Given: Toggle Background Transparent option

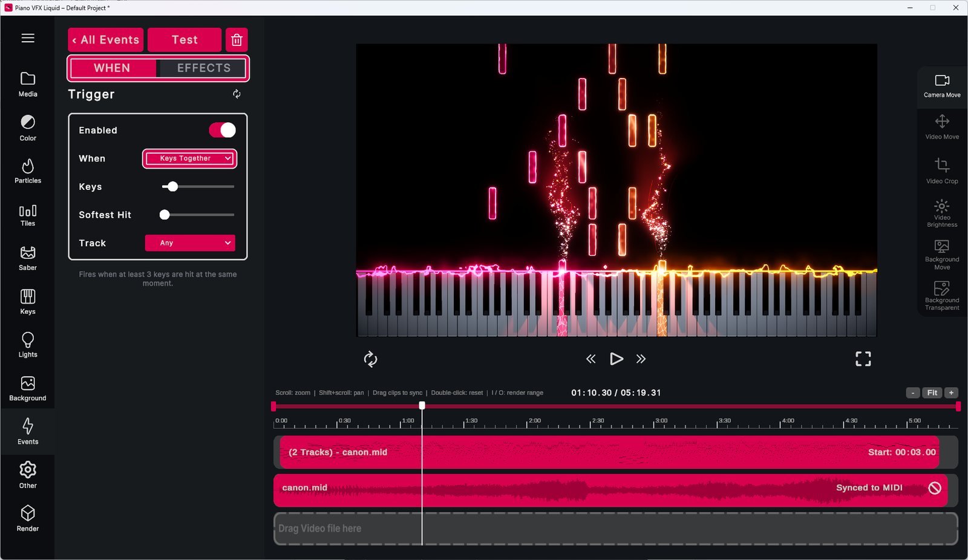Looking at the screenshot, I should (x=942, y=296).
